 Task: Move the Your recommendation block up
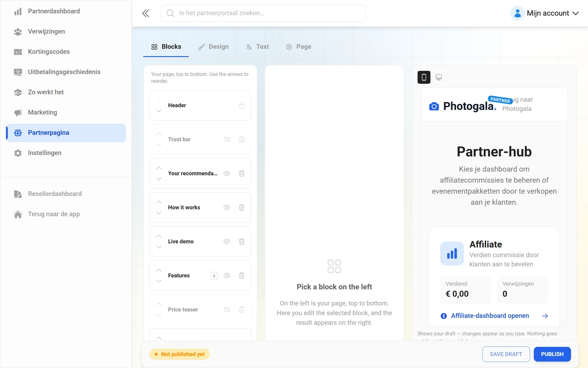159,168
